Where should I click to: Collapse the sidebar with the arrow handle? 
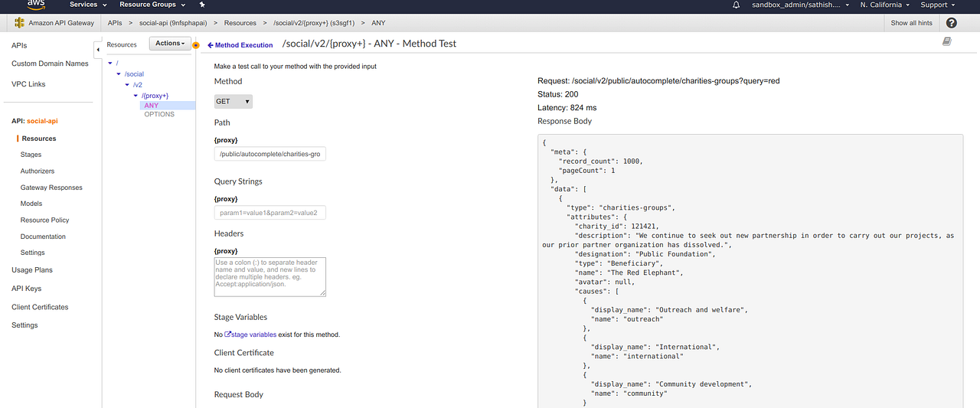[x=97, y=50]
